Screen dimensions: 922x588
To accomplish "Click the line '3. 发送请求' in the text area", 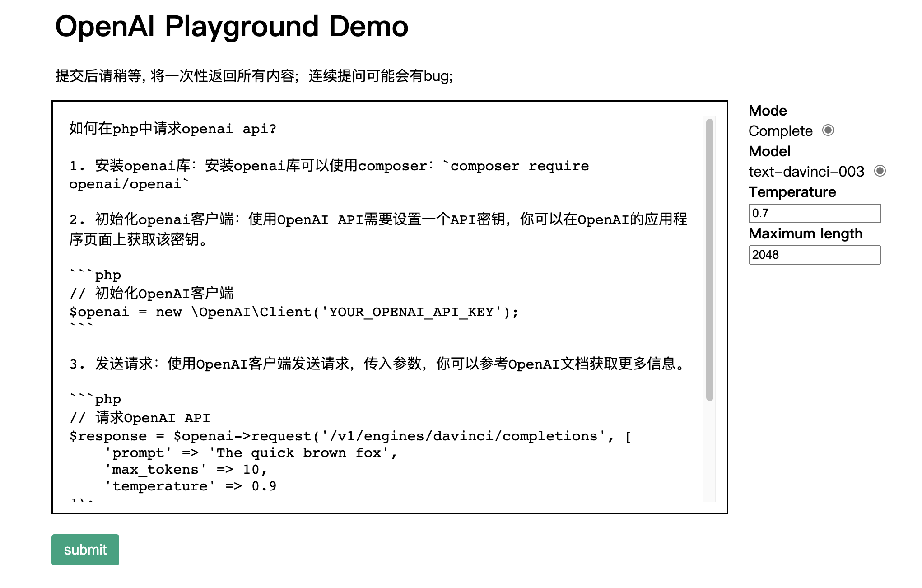I will tap(378, 364).
